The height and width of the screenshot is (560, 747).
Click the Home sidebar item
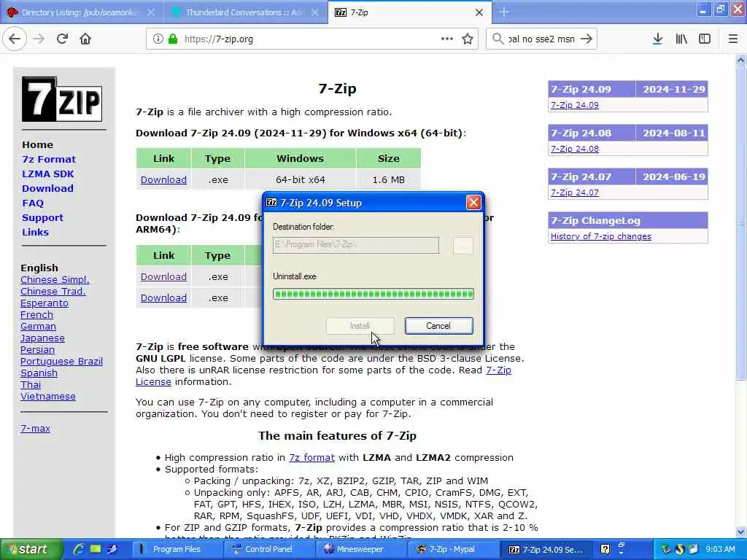(37, 145)
